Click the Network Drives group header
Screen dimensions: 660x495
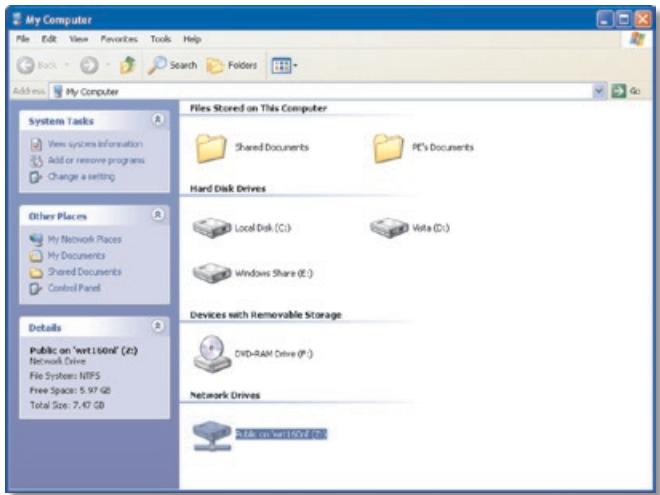point(225,395)
